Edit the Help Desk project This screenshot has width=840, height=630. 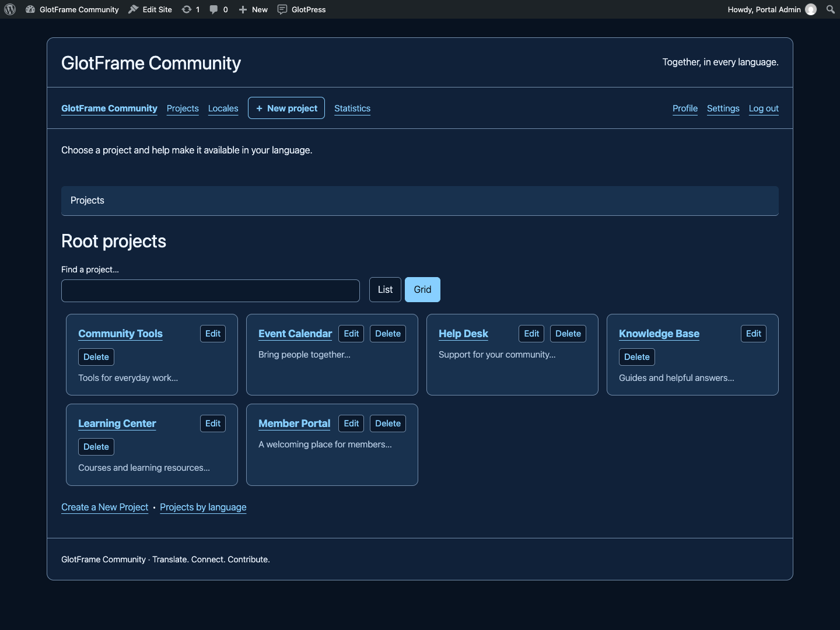pos(531,334)
